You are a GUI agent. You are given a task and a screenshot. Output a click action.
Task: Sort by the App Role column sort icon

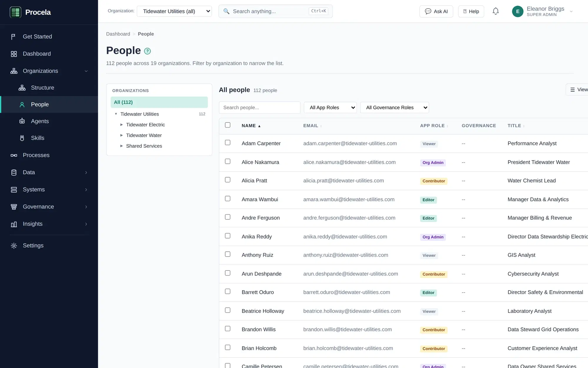pyautogui.click(x=447, y=126)
